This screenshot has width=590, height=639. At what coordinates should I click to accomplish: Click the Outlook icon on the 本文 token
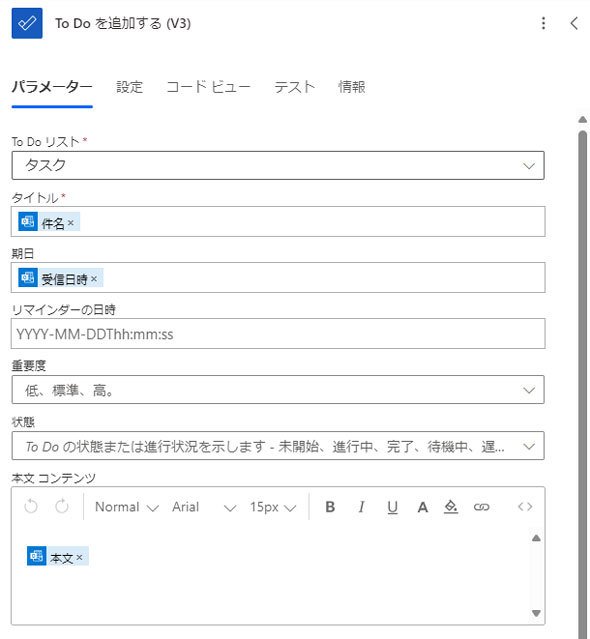point(37,556)
